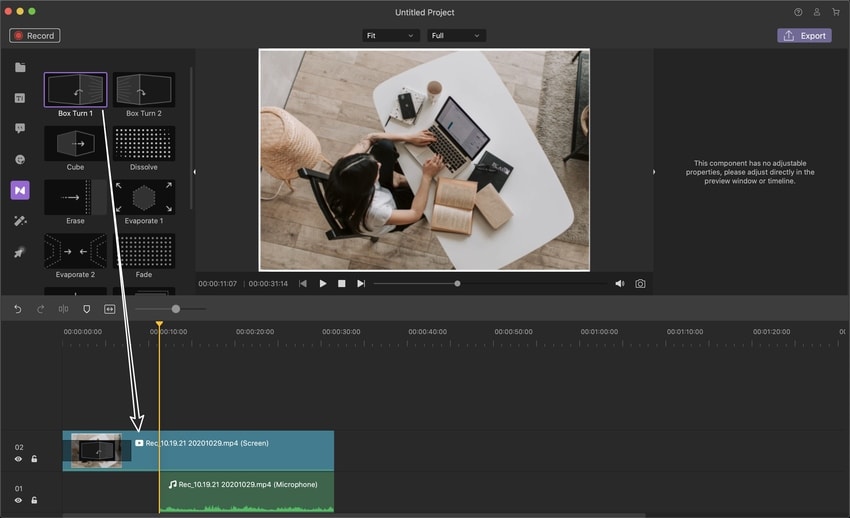
Task: Stop the preview playback
Action: pos(342,283)
